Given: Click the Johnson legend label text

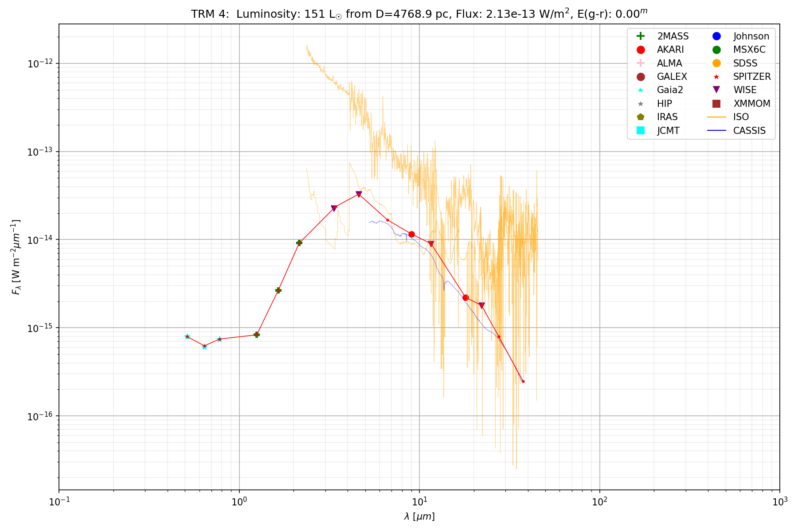Looking at the screenshot, I should 751,36.
